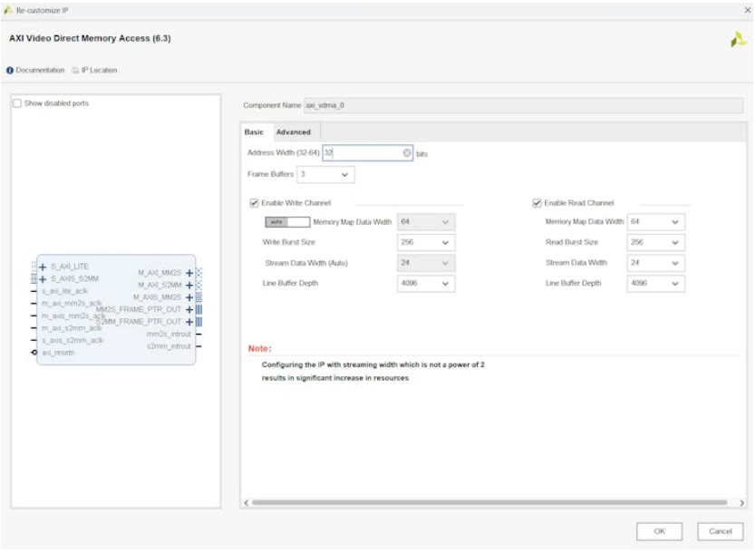The image size is (756, 554).
Task: Toggle the auto switch for Memory Map Data Width
Action: 286,222
